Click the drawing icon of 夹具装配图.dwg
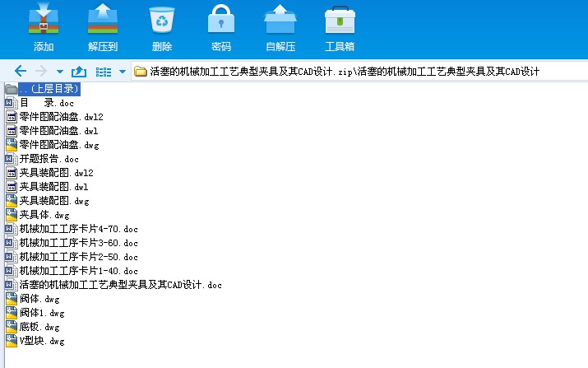This screenshot has width=588, height=368. tap(12, 201)
